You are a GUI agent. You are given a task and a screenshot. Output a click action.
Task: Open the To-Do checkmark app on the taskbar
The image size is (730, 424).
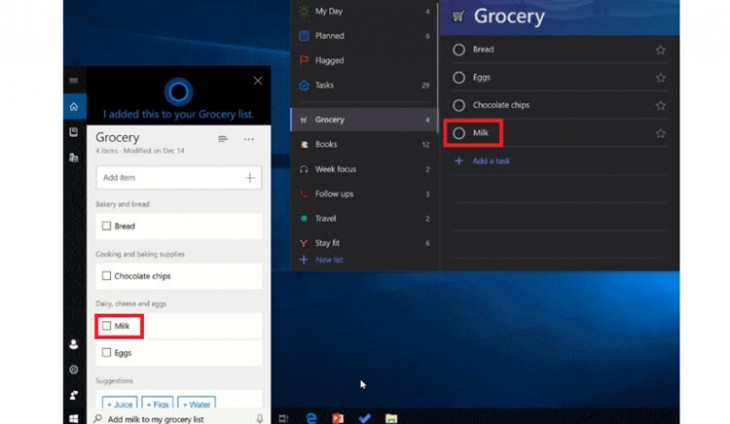coord(365,418)
